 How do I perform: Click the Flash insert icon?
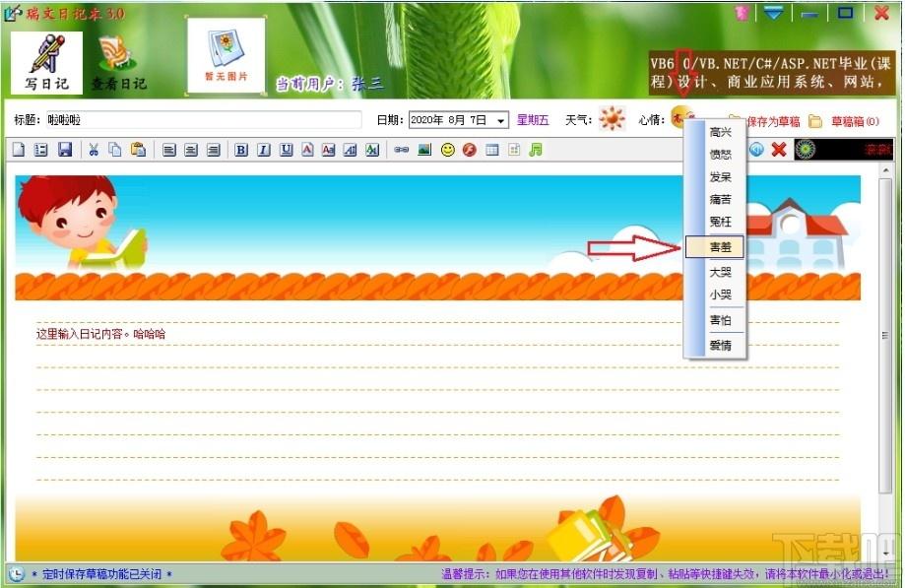[x=470, y=150]
